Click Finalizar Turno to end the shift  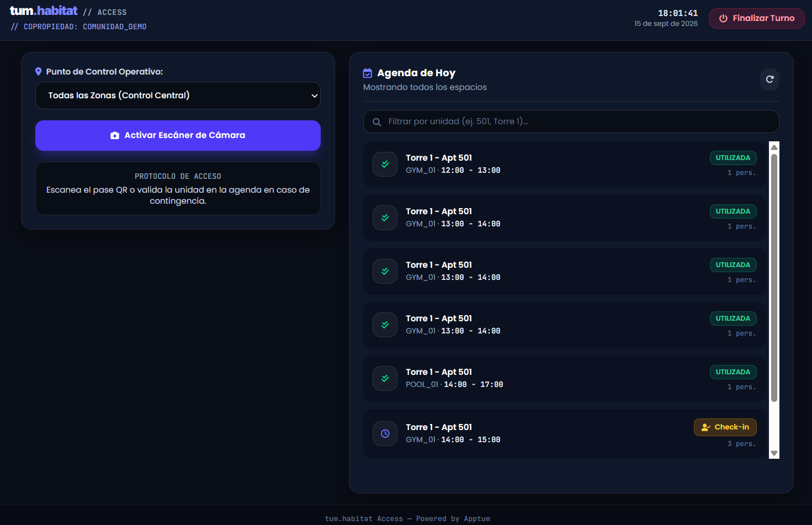[756, 18]
